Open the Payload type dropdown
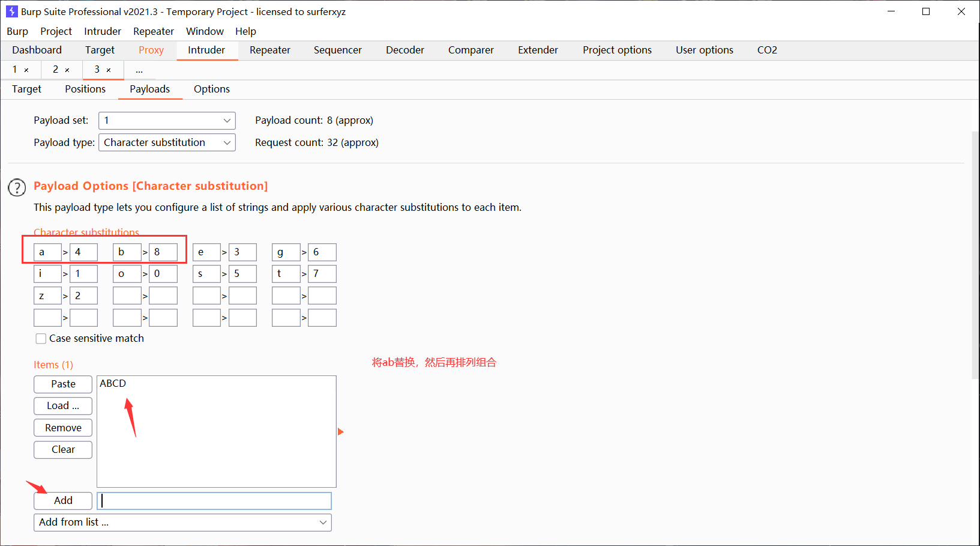 (x=167, y=143)
